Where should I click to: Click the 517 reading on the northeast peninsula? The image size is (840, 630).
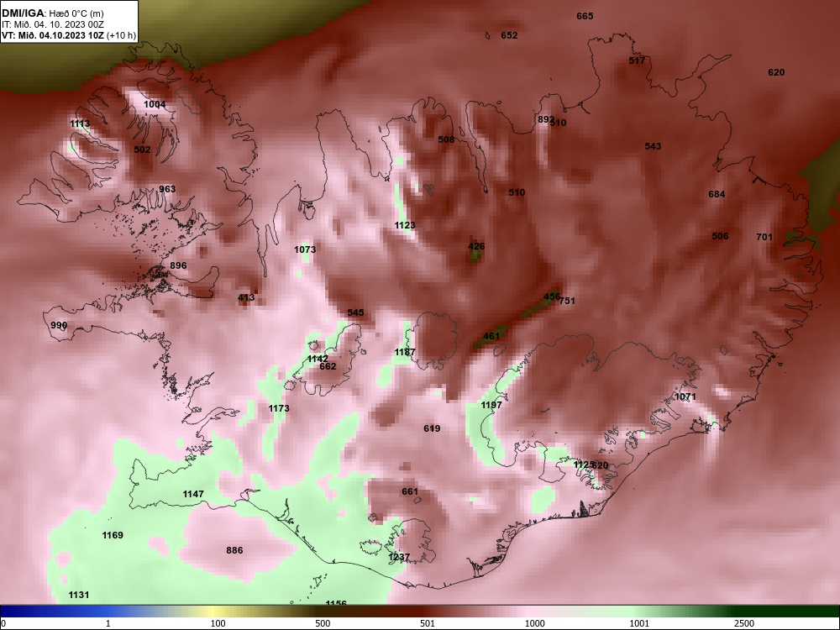pyautogui.click(x=637, y=60)
